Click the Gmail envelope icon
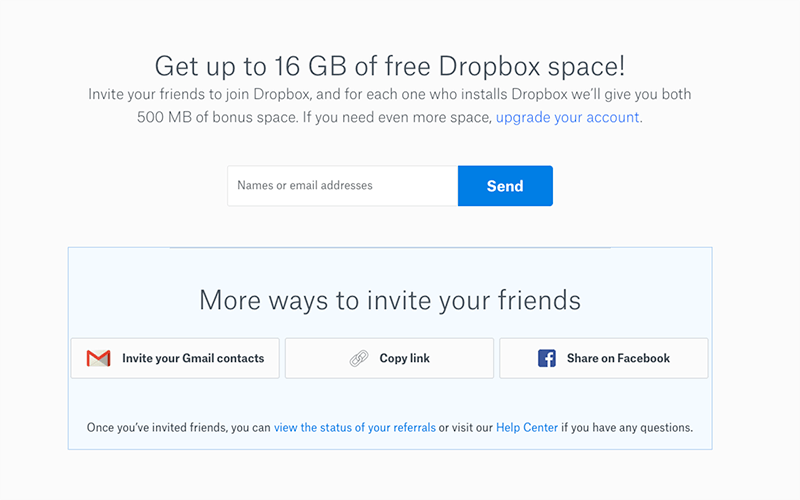The height and width of the screenshot is (500, 800). pyautogui.click(x=98, y=358)
